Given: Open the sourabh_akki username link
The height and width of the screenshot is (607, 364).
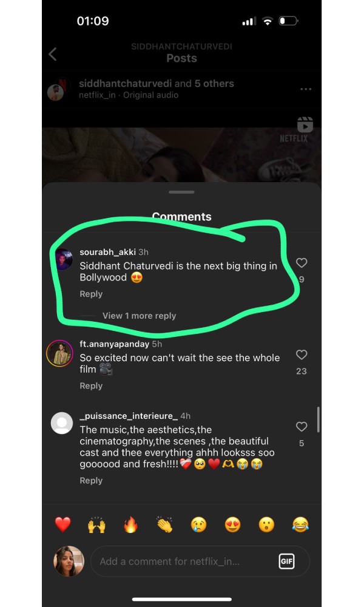Looking at the screenshot, I should [x=107, y=252].
